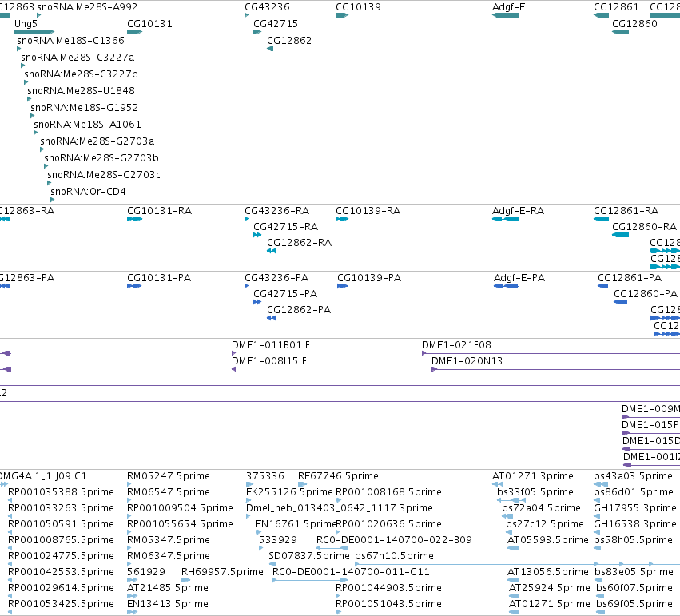Click the DME1-008I15.F clone label

(x=269, y=361)
